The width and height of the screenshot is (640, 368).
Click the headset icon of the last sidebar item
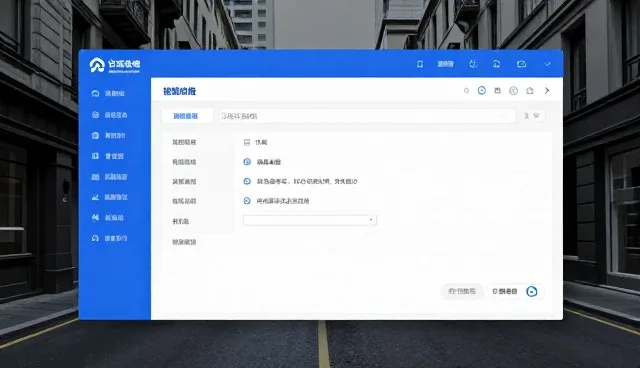click(x=95, y=238)
